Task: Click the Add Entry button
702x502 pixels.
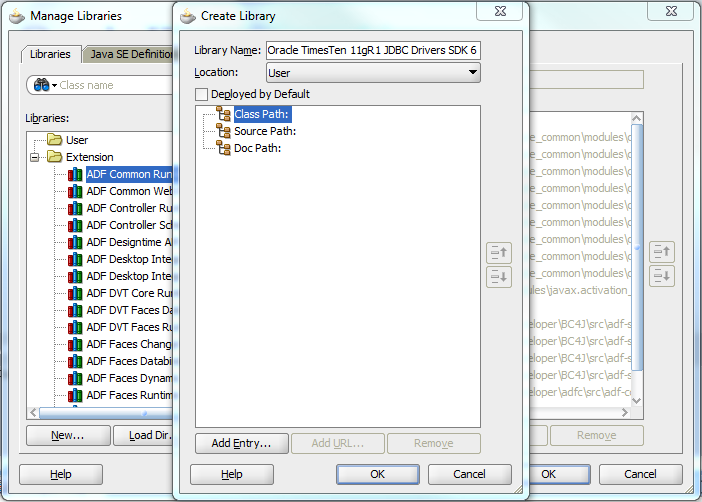Action: click(242, 443)
